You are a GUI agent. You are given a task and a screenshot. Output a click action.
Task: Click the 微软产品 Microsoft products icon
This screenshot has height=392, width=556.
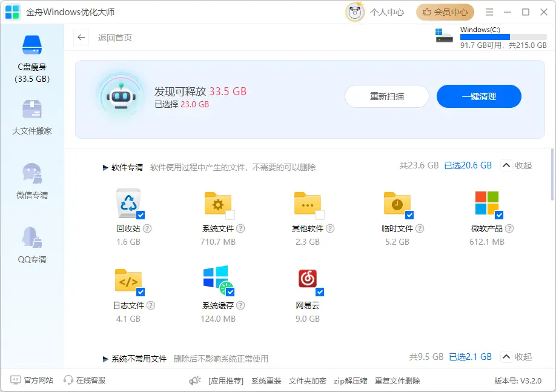pos(487,203)
